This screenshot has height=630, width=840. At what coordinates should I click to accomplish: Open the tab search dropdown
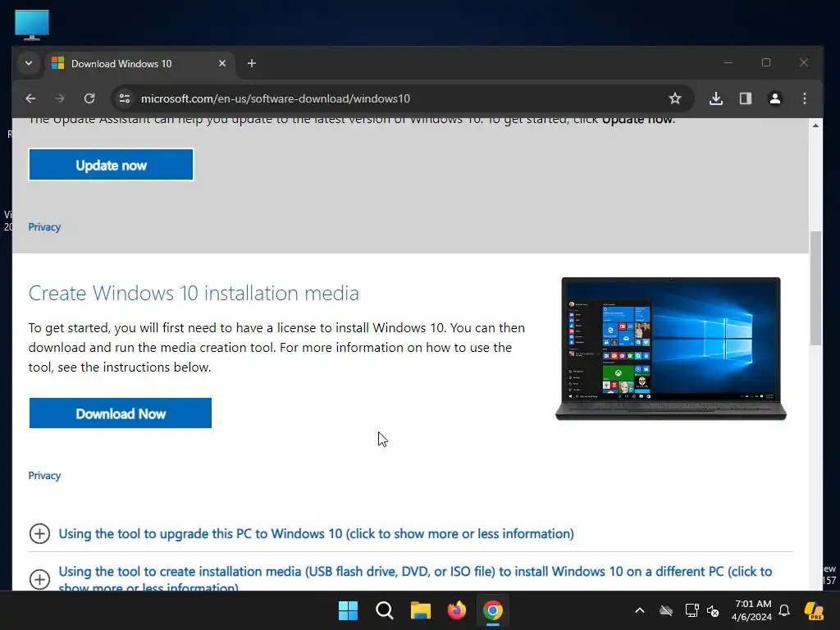pyautogui.click(x=29, y=64)
